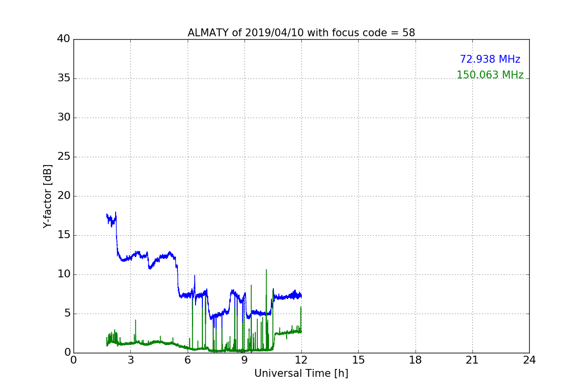Click the y-axis tick label 10

coord(63,274)
